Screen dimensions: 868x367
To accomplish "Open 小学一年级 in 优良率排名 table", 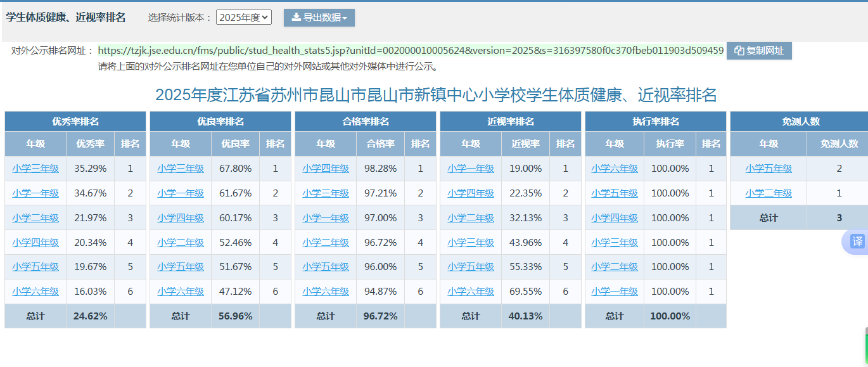I will [x=181, y=193].
